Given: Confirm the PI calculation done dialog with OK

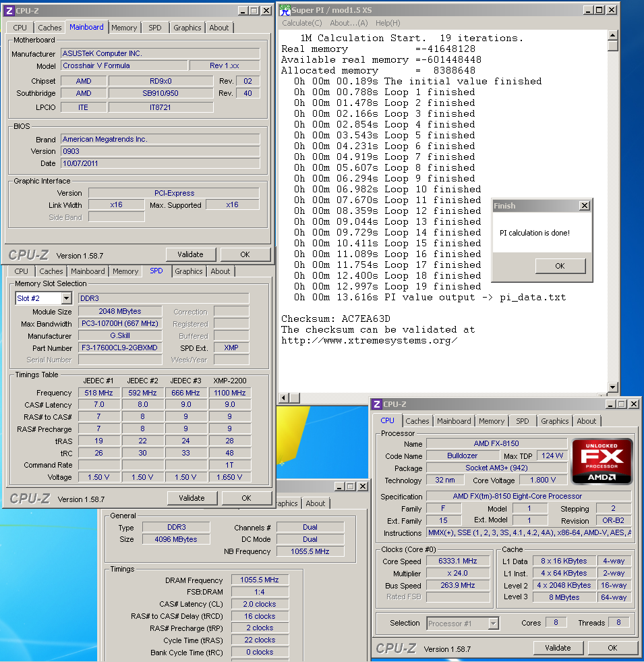Looking at the screenshot, I should point(560,266).
